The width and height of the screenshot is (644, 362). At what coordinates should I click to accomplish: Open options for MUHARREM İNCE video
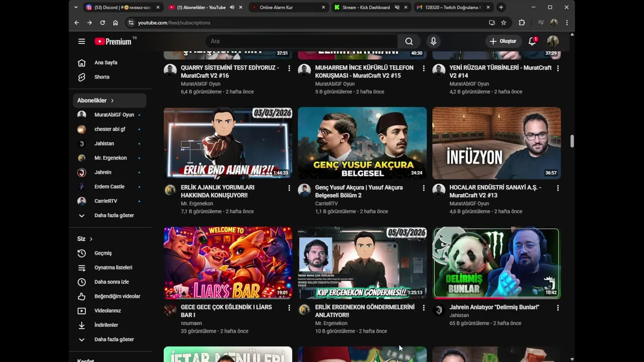[423, 68]
